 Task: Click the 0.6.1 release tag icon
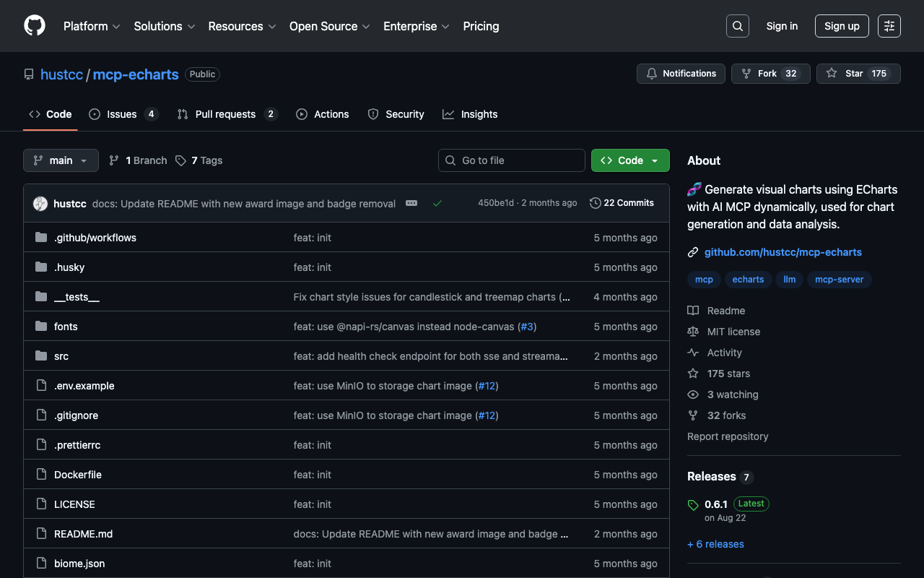click(693, 505)
